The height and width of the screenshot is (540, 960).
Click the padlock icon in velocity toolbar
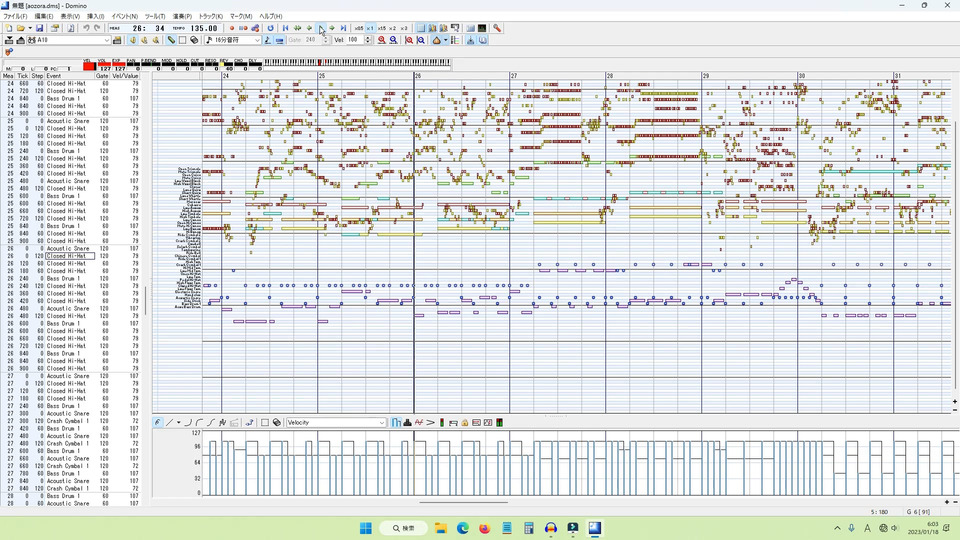tap(465, 422)
